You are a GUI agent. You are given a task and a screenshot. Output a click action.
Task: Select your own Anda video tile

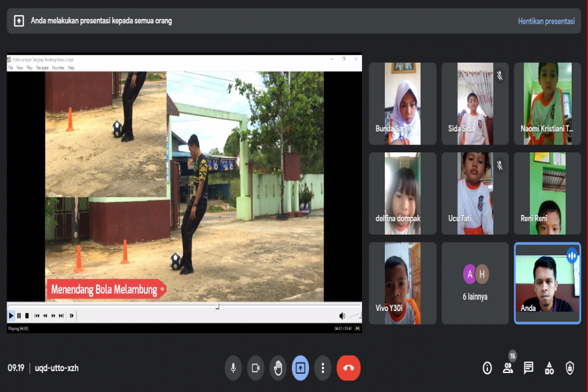click(547, 283)
